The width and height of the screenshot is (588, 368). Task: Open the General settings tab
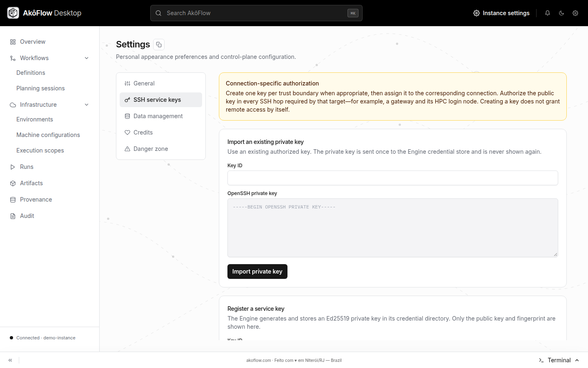pyautogui.click(x=161, y=83)
